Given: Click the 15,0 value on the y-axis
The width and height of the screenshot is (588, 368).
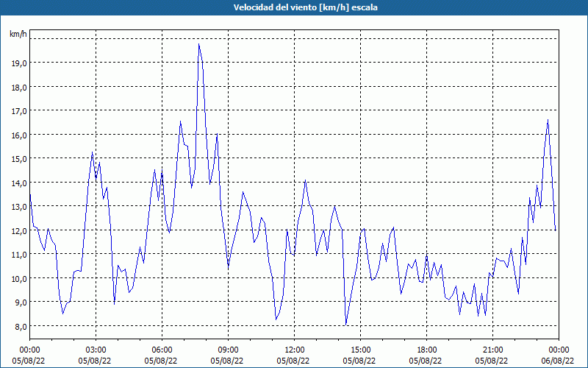Looking at the screenshot, I should pos(19,159).
